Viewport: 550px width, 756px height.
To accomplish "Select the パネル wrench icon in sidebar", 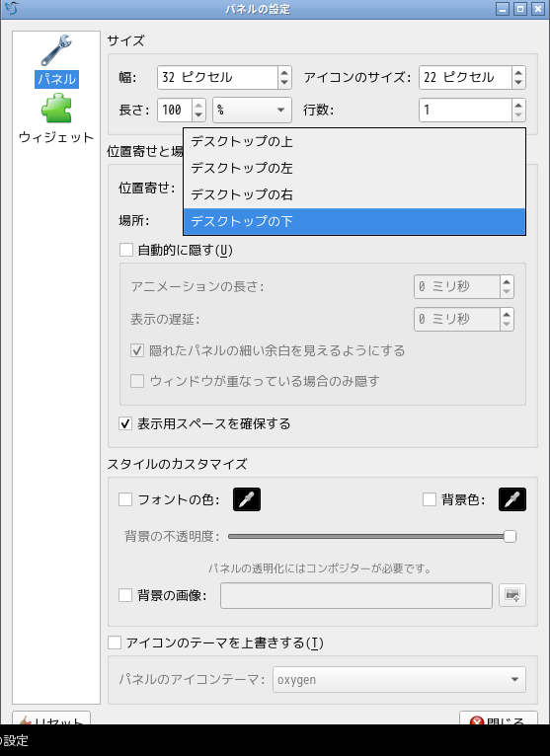I will (56, 50).
